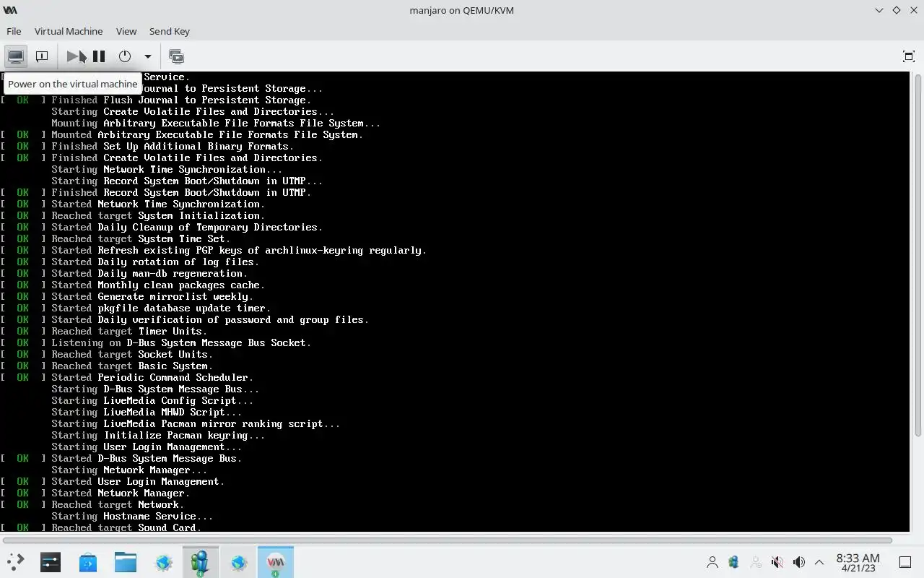The width and height of the screenshot is (924, 578).
Task: Click muted microphone tray icon
Action: point(777,562)
